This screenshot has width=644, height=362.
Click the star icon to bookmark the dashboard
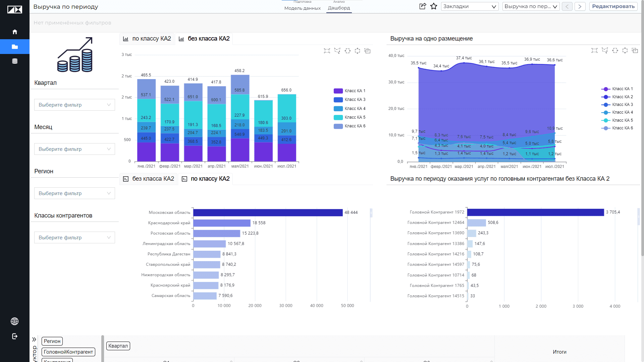(434, 6)
